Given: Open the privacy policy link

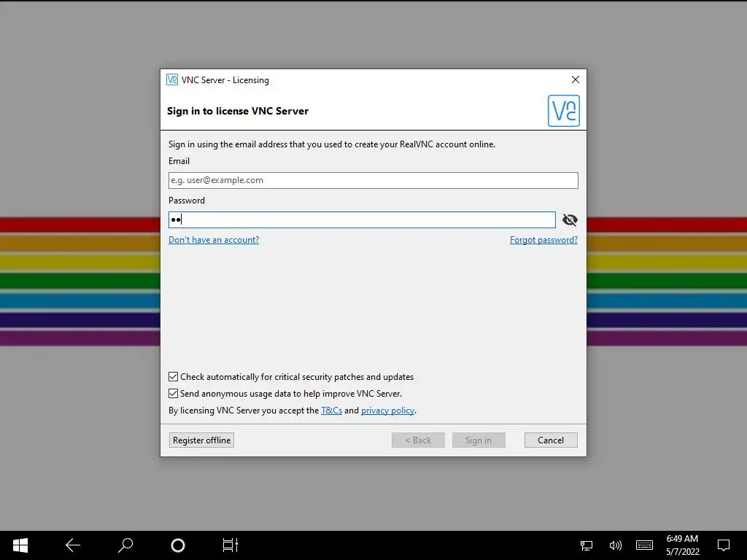Looking at the screenshot, I should pyautogui.click(x=387, y=411).
